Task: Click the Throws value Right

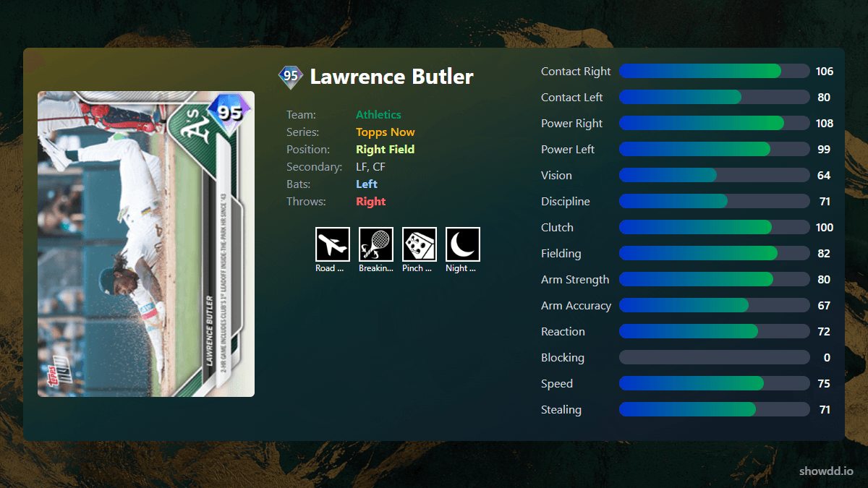Action: point(371,201)
